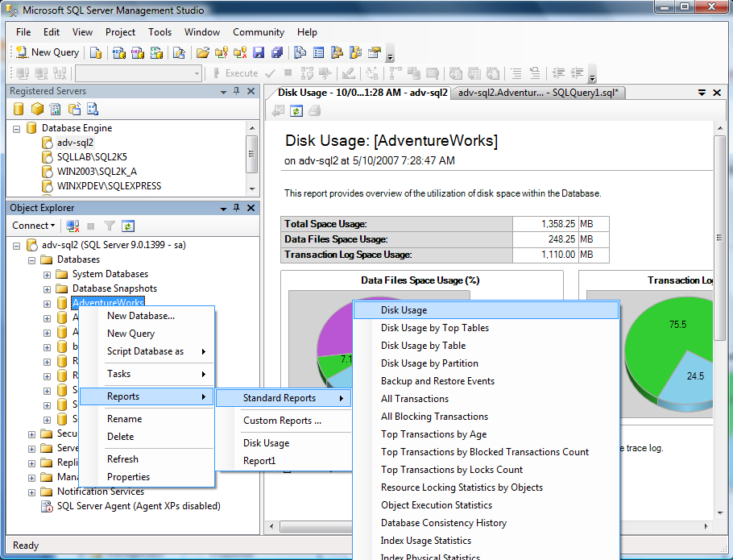733x560 pixels.
Task: Pin the Registered Servers panel
Action: pyautogui.click(x=236, y=92)
